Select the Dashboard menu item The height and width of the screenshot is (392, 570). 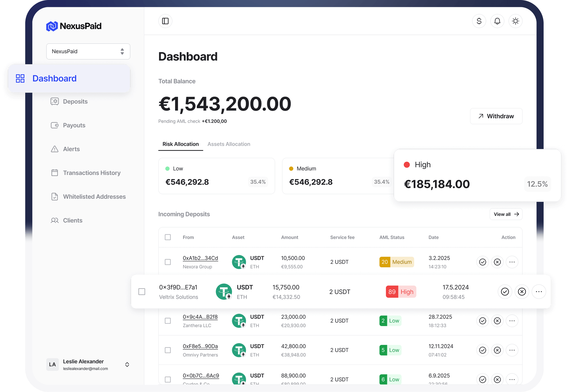54,78
